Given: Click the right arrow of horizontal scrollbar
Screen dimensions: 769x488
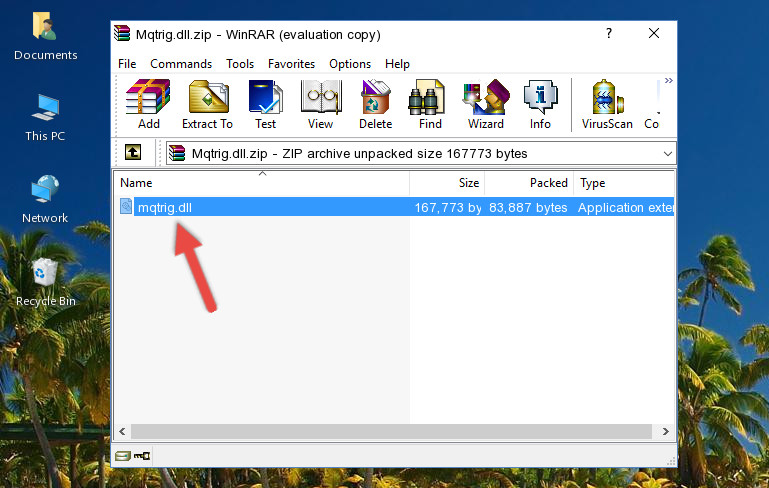Looking at the screenshot, I should point(666,432).
